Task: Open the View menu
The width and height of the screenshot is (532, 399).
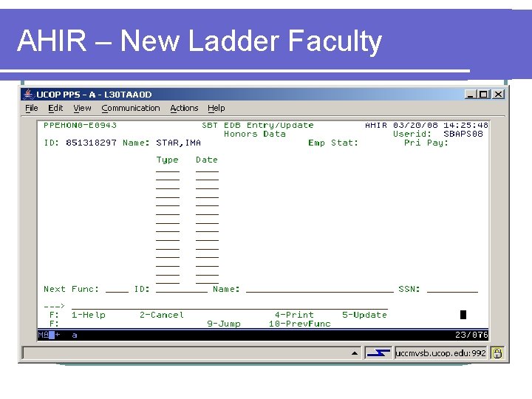Action: [x=82, y=108]
